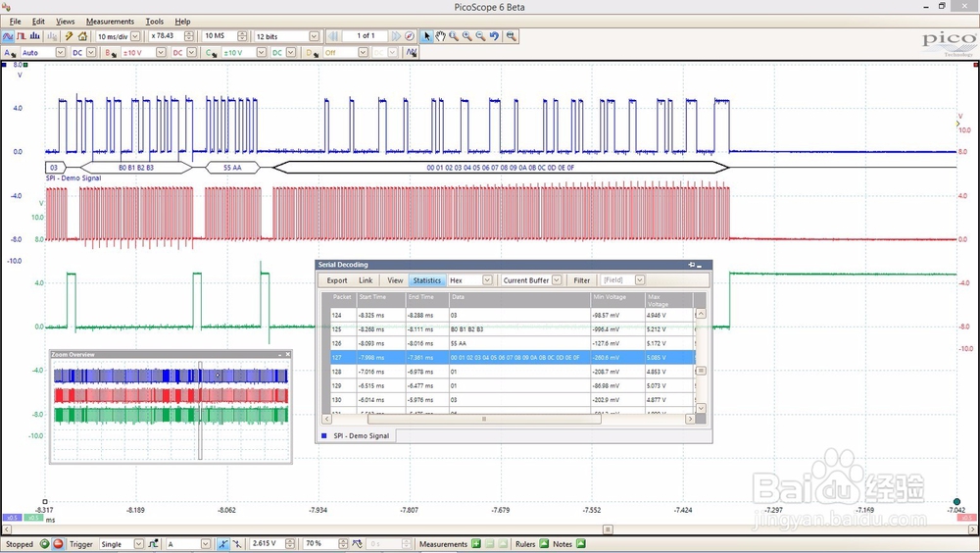Open the [Field] filter dropdown
Viewport: 980px width, 553px height.
pos(640,280)
